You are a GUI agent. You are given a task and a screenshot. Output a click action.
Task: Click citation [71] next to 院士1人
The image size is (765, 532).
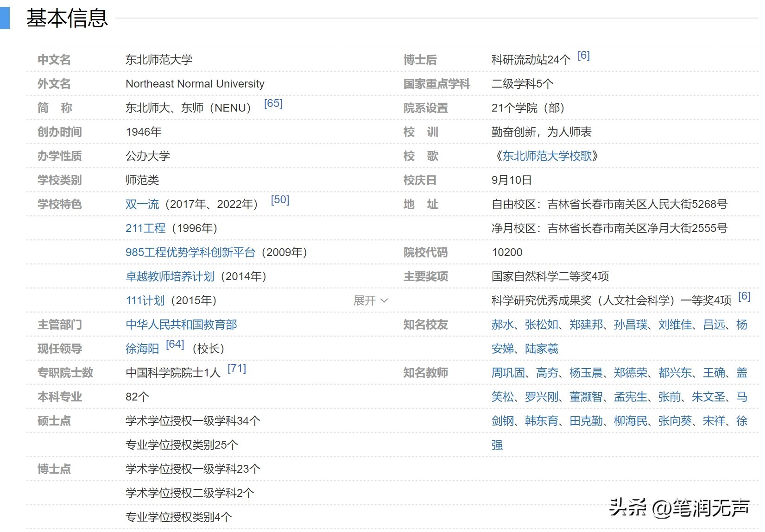237,368
